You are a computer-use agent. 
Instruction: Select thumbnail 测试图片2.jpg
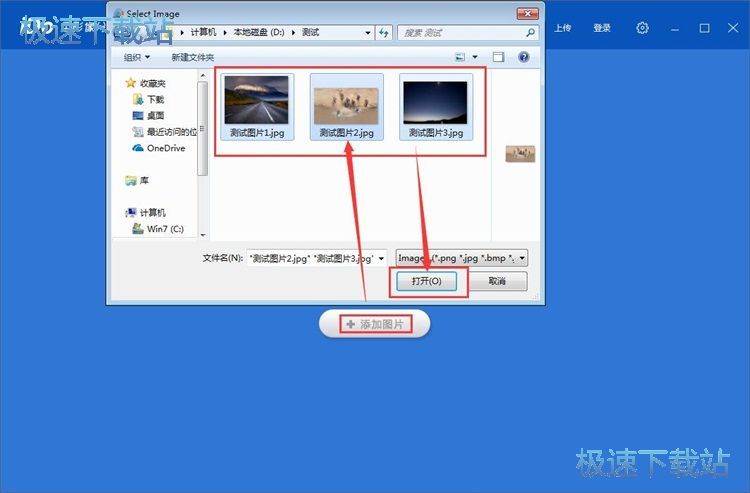tap(346, 107)
